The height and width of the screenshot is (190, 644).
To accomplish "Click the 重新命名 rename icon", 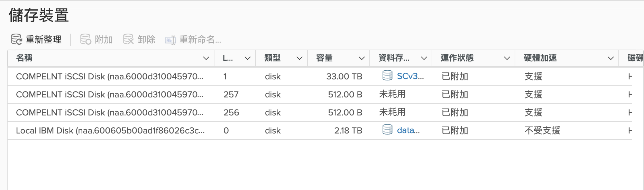I will click(171, 40).
